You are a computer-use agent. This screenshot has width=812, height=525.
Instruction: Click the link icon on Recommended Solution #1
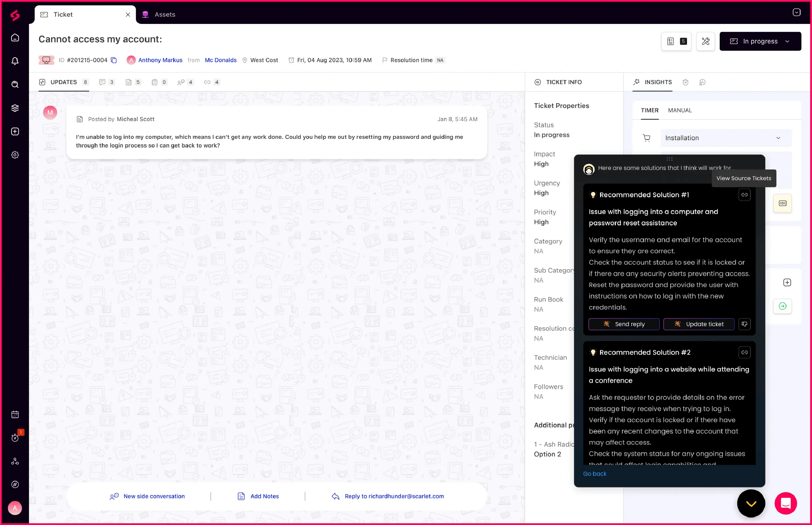tap(744, 195)
